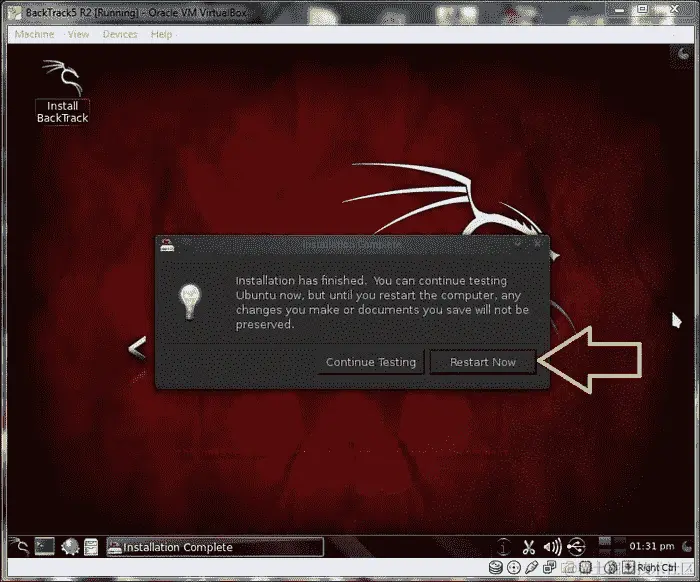Launch the terminal from the panel
The height and width of the screenshot is (582, 700).
pyautogui.click(x=45, y=546)
